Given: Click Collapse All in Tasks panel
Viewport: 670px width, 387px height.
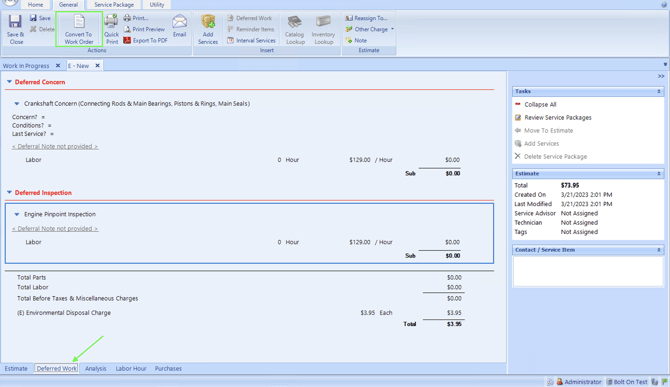Looking at the screenshot, I should pyautogui.click(x=535, y=104).
